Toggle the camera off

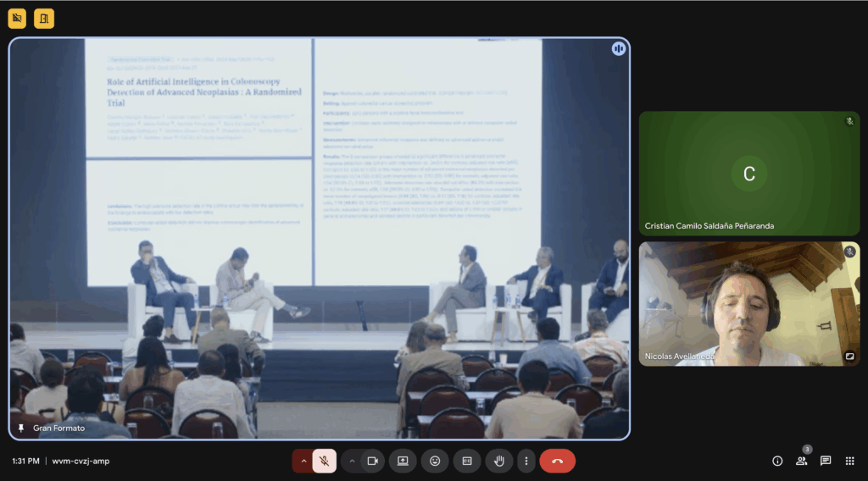pos(371,461)
